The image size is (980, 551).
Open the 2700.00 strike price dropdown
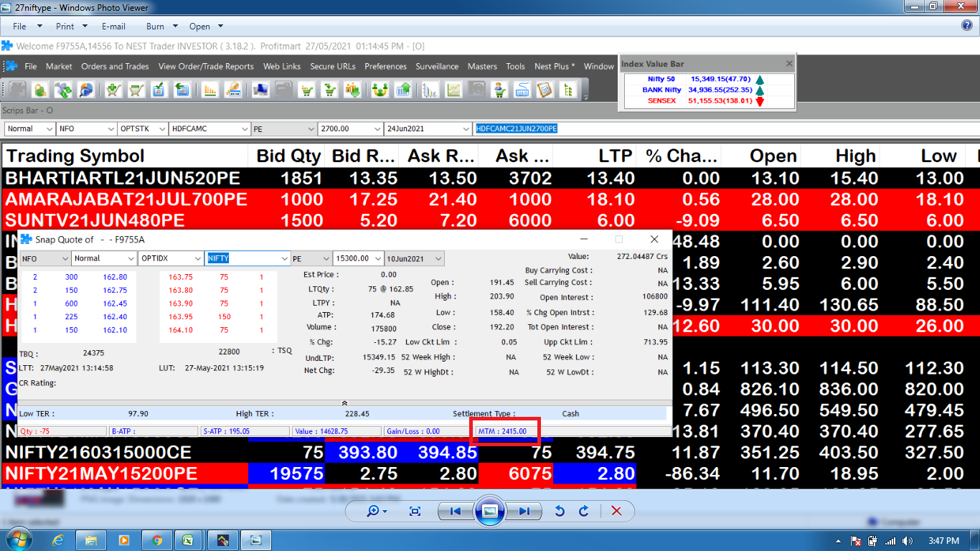click(x=377, y=128)
